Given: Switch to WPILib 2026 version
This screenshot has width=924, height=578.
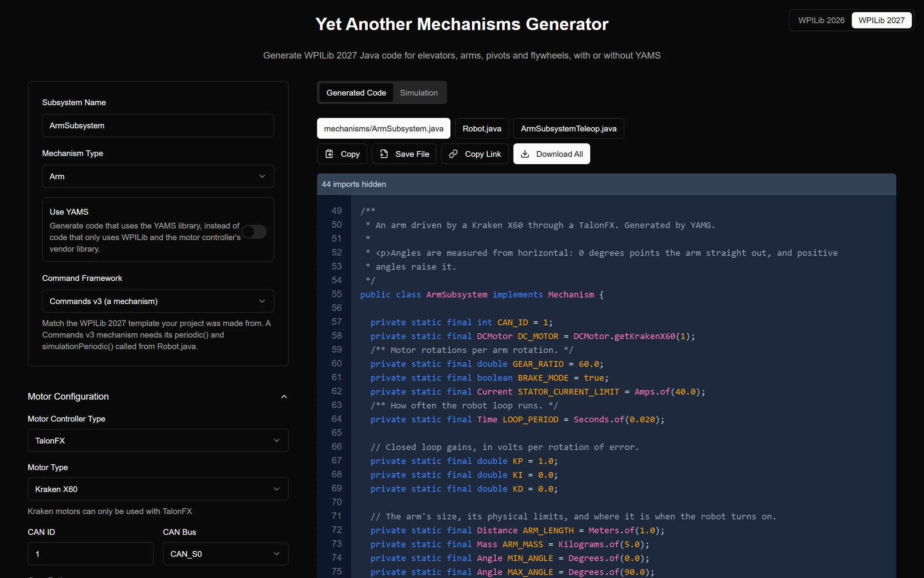Looking at the screenshot, I should (x=821, y=20).
